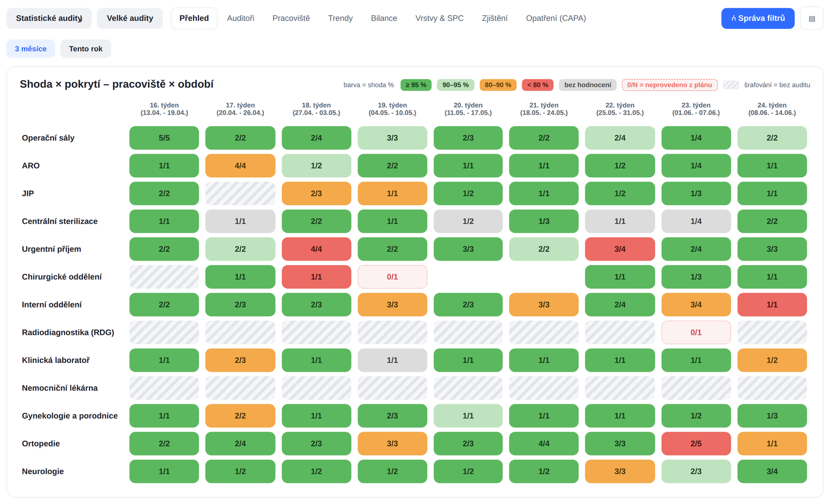Select the JIP row label

tap(28, 194)
